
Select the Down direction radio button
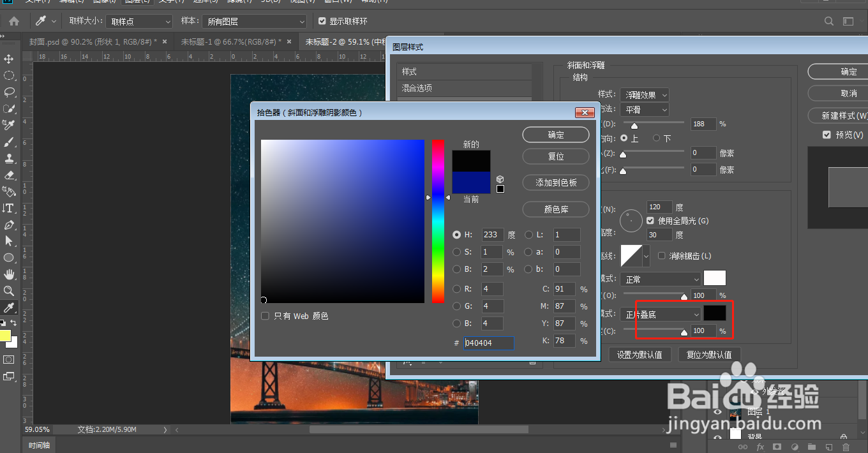point(656,138)
